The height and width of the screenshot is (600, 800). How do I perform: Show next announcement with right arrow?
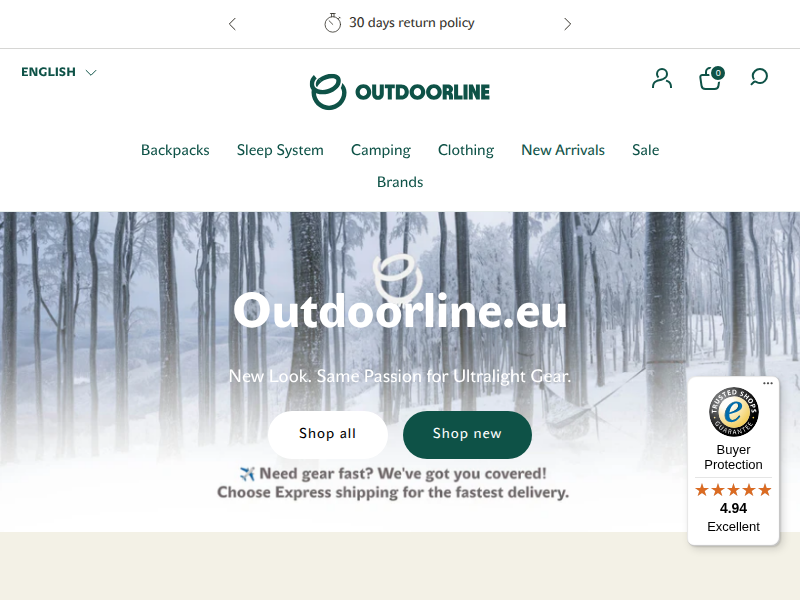567,24
